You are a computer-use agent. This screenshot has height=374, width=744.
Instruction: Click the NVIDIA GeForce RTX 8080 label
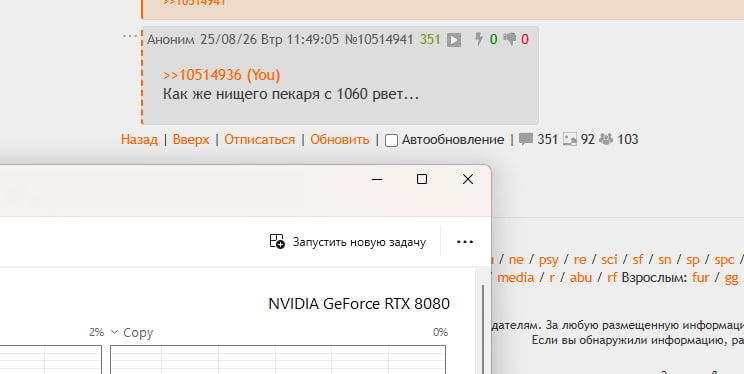pos(359,304)
